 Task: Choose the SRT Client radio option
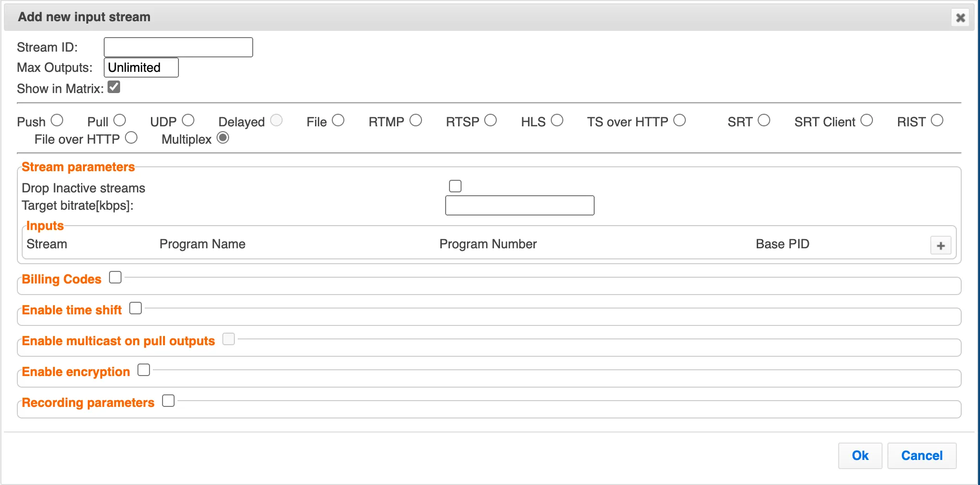(x=867, y=120)
